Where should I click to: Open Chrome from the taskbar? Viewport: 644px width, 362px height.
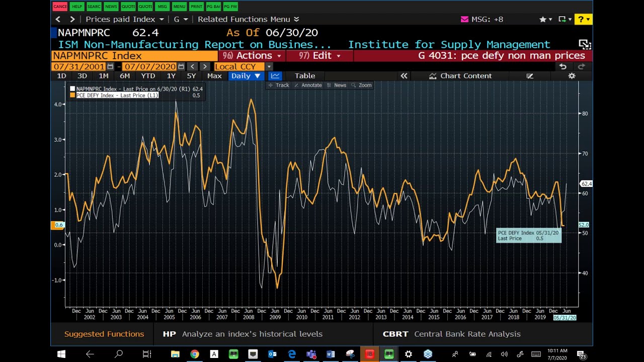(x=195, y=354)
